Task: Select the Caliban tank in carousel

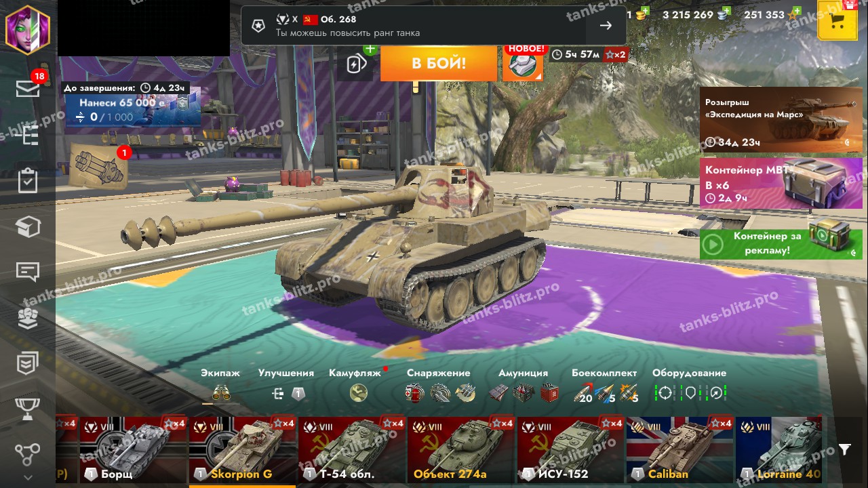Action: pyautogui.click(x=679, y=449)
